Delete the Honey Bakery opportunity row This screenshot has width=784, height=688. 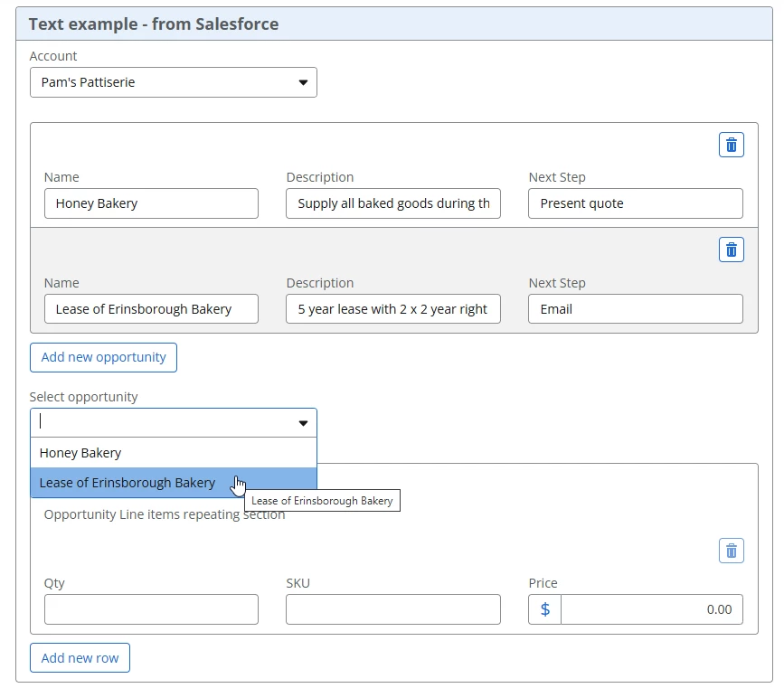tap(731, 145)
